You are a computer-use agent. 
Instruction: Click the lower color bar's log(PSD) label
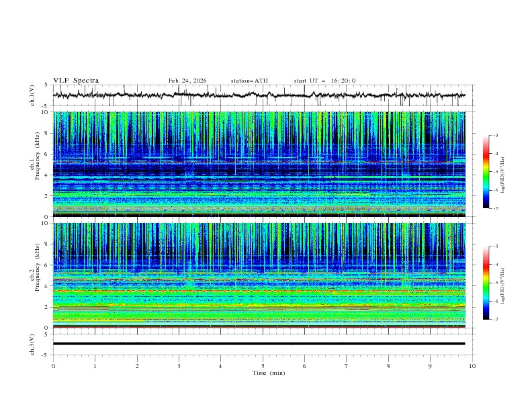tap(503, 286)
